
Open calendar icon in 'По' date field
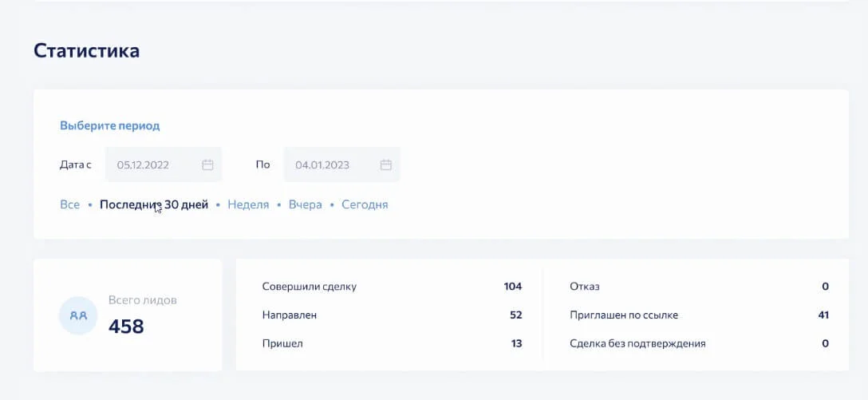tap(386, 164)
